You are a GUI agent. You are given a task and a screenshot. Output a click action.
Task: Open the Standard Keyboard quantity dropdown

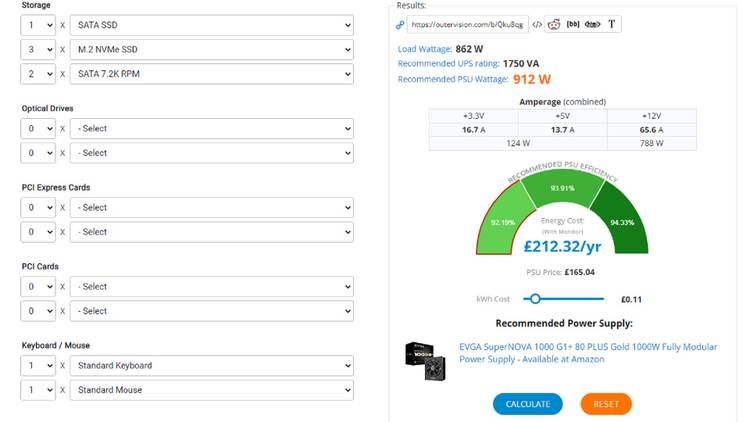pyautogui.click(x=38, y=365)
